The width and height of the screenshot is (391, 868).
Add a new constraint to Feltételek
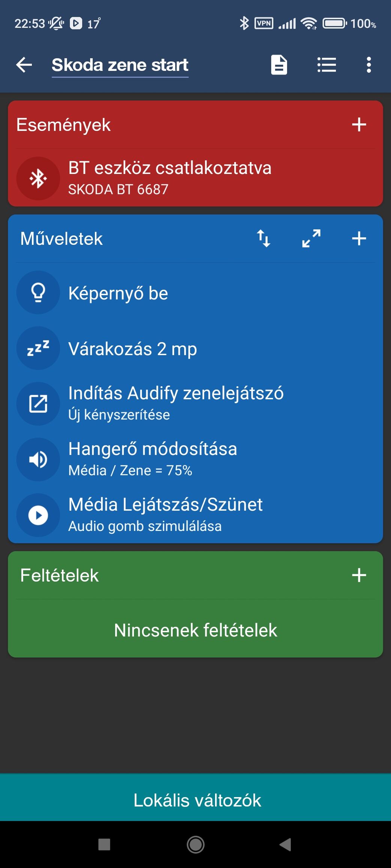[359, 575]
